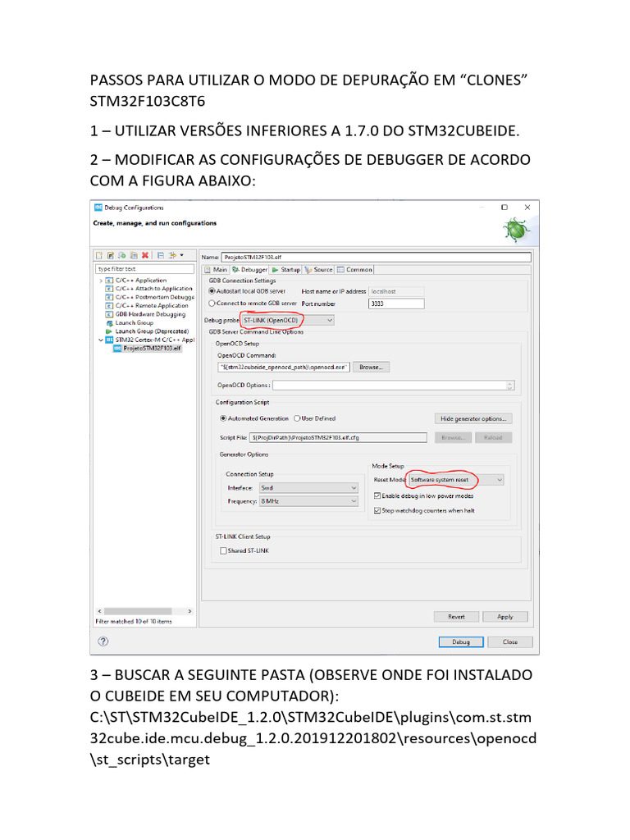Click the Collapse All toolbar icon

[160, 256]
